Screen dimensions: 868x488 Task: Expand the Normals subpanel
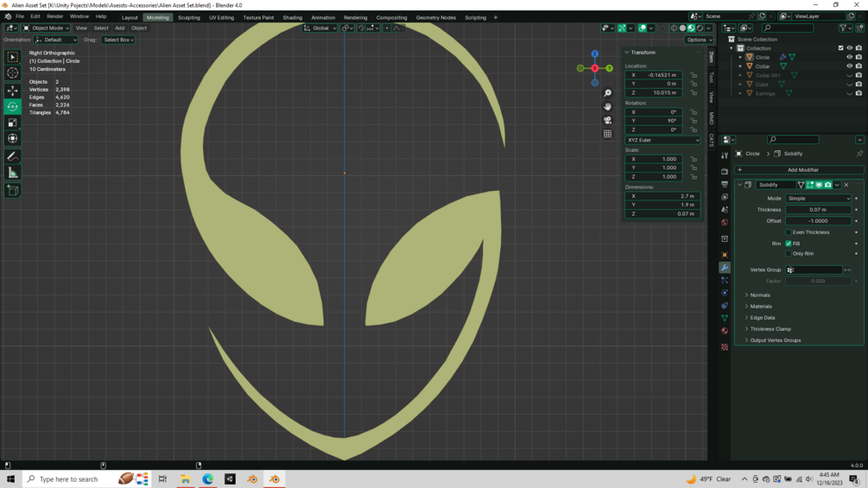click(x=759, y=295)
